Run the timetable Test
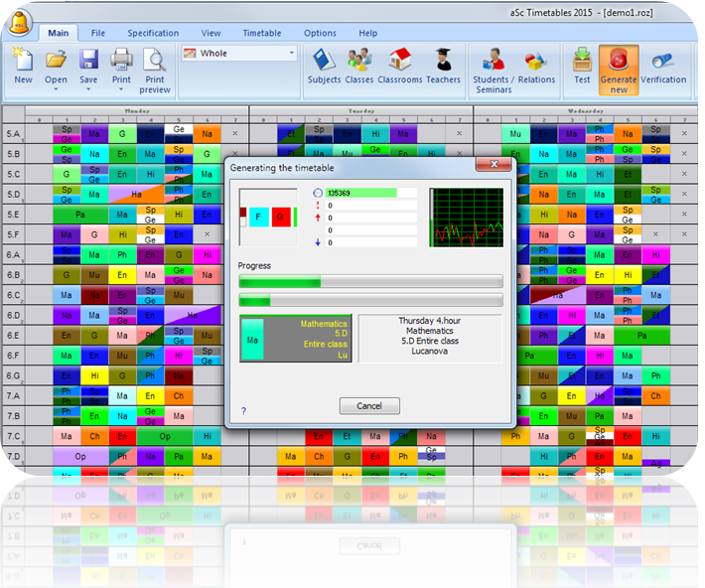This screenshot has height=588, width=705. 582,66
